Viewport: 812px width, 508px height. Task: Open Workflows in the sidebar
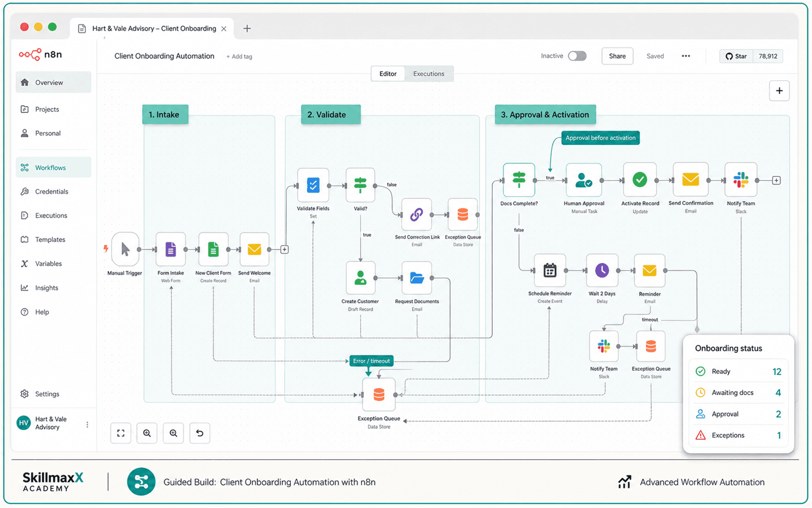pos(53,168)
